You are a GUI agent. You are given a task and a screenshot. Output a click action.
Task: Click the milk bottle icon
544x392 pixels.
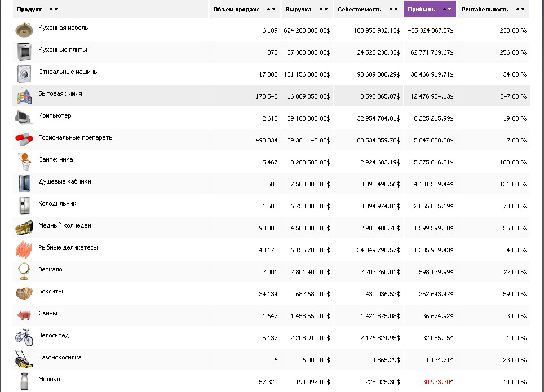point(24,381)
